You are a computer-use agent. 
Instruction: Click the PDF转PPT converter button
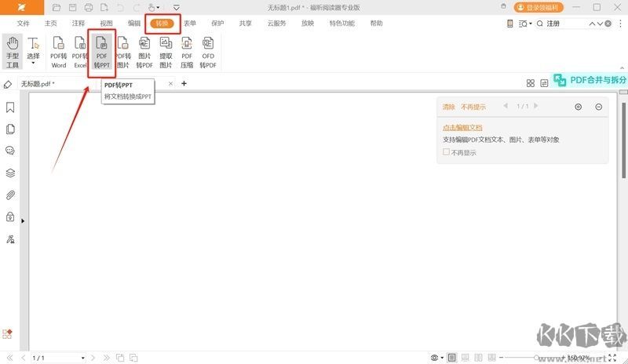pos(102,52)
